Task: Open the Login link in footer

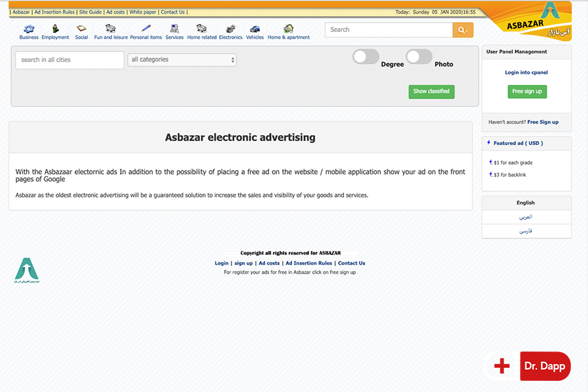Action: point(221,263)
